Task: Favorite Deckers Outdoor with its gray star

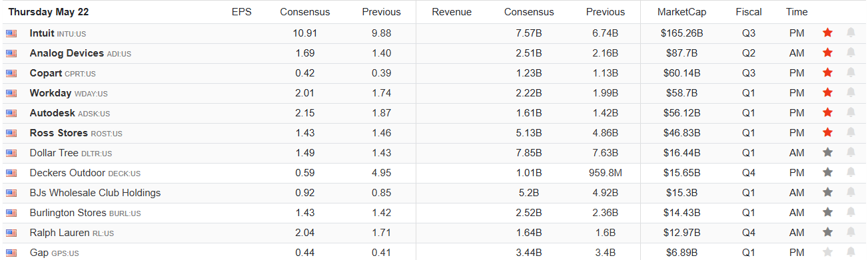Action: tap(827, 172)
